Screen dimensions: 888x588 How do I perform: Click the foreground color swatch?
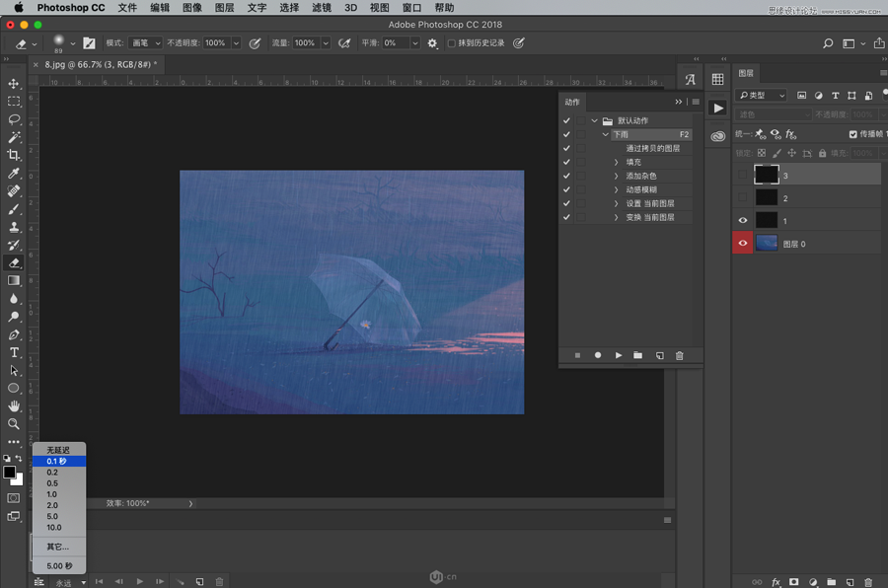tap(9, 473)
